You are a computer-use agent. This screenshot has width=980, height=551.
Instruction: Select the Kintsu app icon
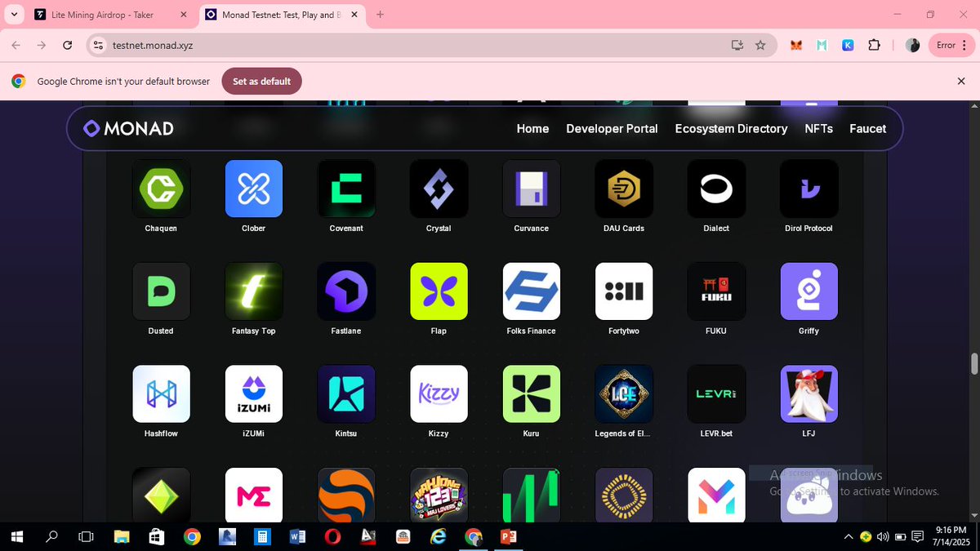click(346, 393)
